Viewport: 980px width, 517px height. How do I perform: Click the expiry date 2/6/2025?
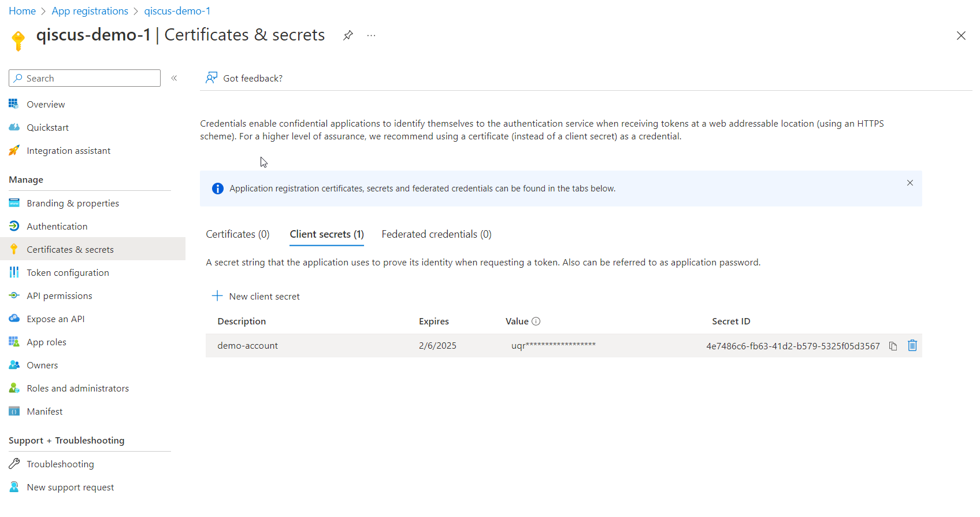[x=437, y=346]
